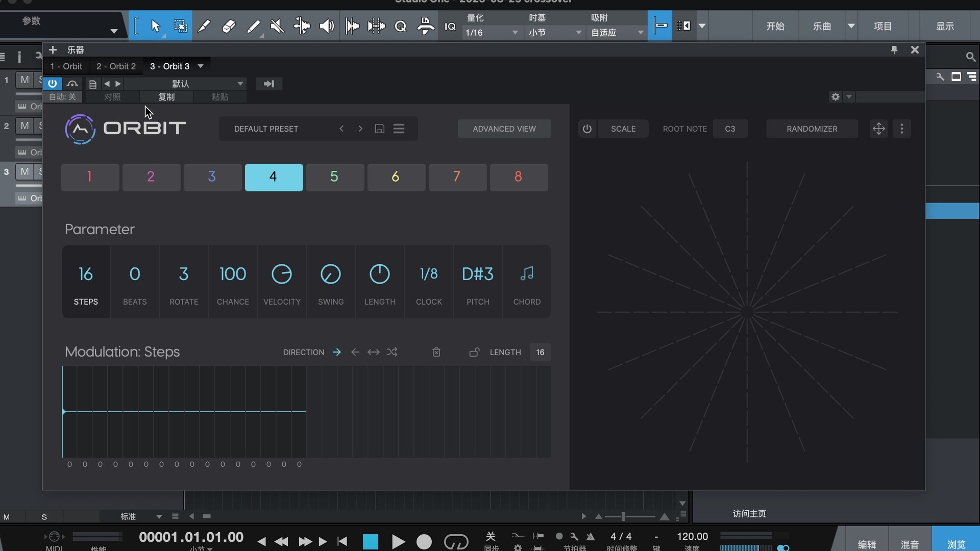Select the Arrow tool in the toolbar

pyautogui.click(x=156, y=26)
